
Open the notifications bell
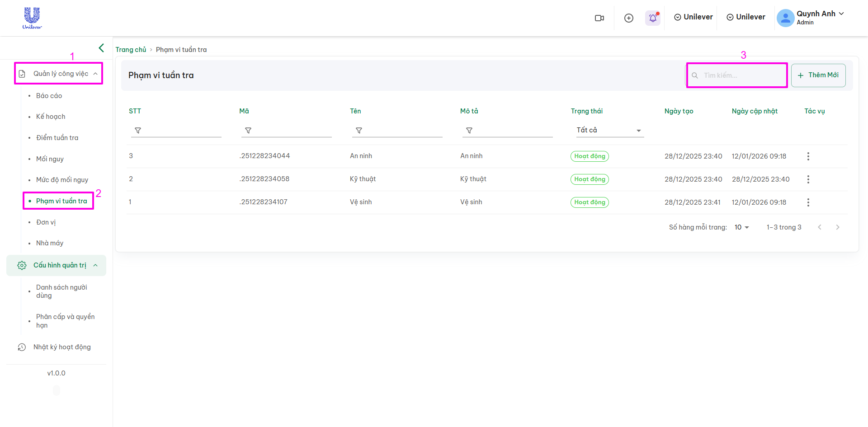pyautogui.click(x=653, y=18)
